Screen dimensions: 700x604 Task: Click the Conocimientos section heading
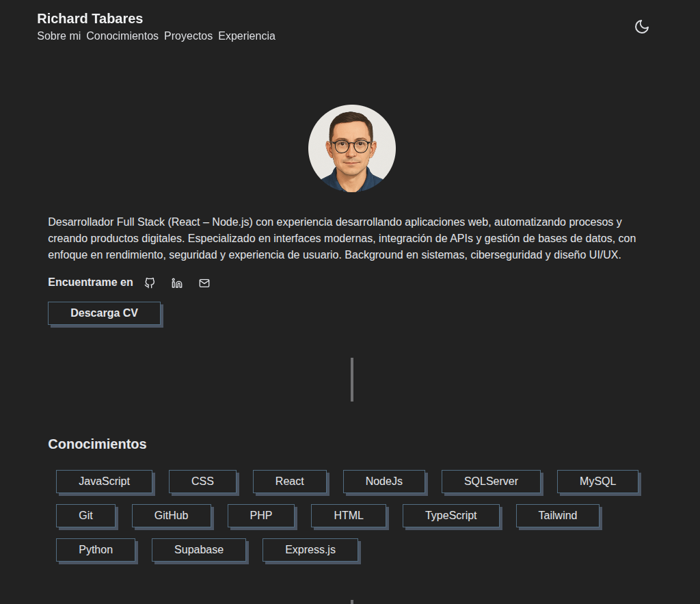(x=97, y=444)
